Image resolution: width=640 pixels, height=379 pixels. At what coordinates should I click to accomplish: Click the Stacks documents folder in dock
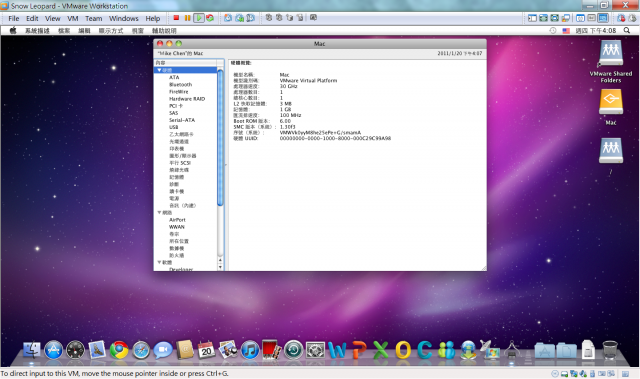pyautogui.click(x=567, y=350)
